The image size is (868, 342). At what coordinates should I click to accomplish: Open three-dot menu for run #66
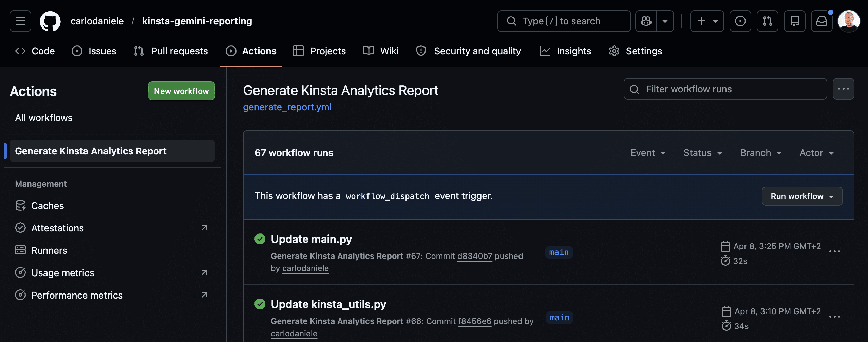click(835, 317)
